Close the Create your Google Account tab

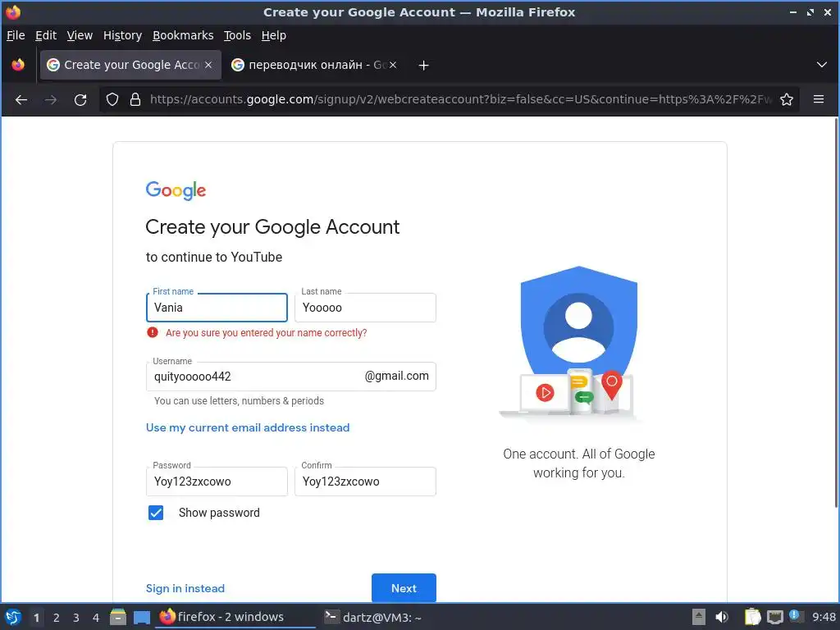tap(208, 65)
